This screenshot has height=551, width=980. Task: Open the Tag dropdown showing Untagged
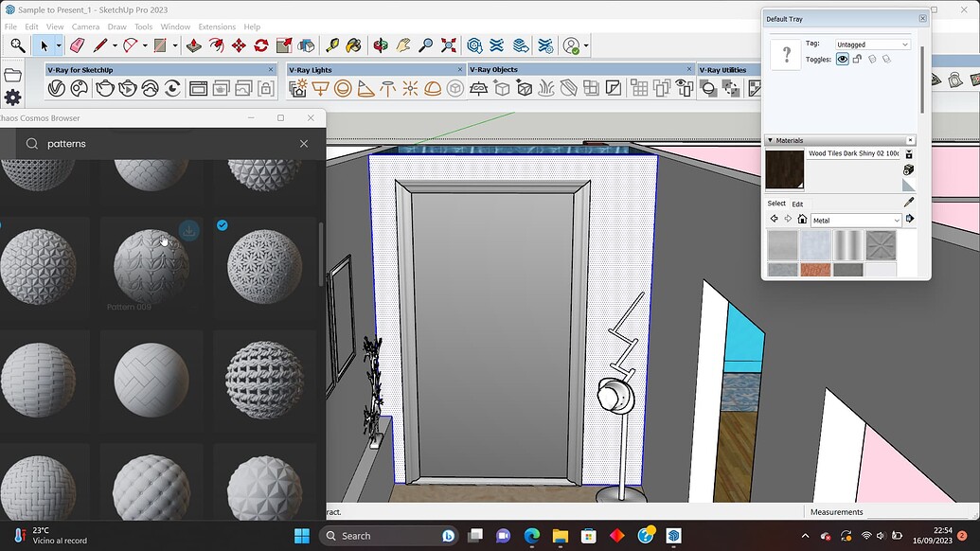click(872, 44)
